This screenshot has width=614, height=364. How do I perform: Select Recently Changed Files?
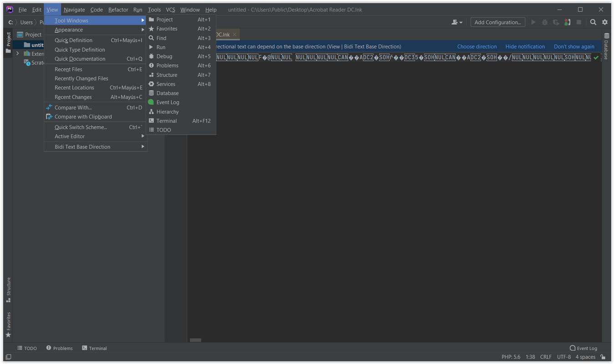[x=96, y=79]
